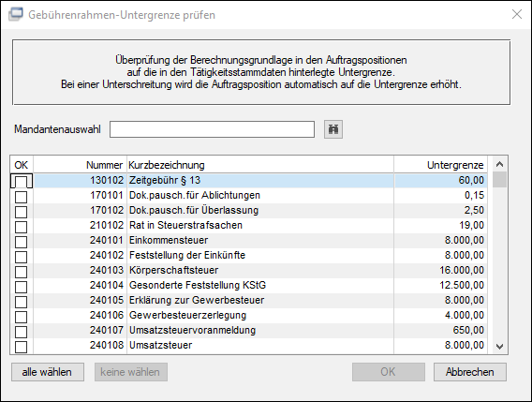Click scrollbar down arrow in list

tap(499, 347)
